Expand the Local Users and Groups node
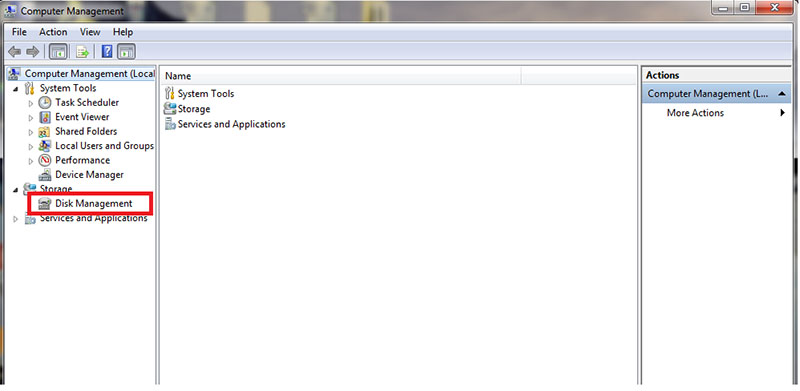The height and width of the screenshot is (391, 800). [31, 146]
